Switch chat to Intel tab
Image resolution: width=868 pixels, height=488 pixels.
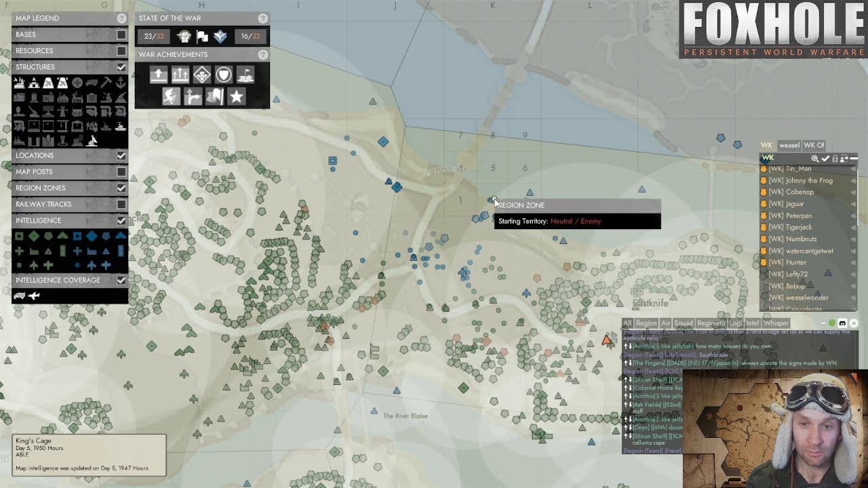click(x=753, y=323)
